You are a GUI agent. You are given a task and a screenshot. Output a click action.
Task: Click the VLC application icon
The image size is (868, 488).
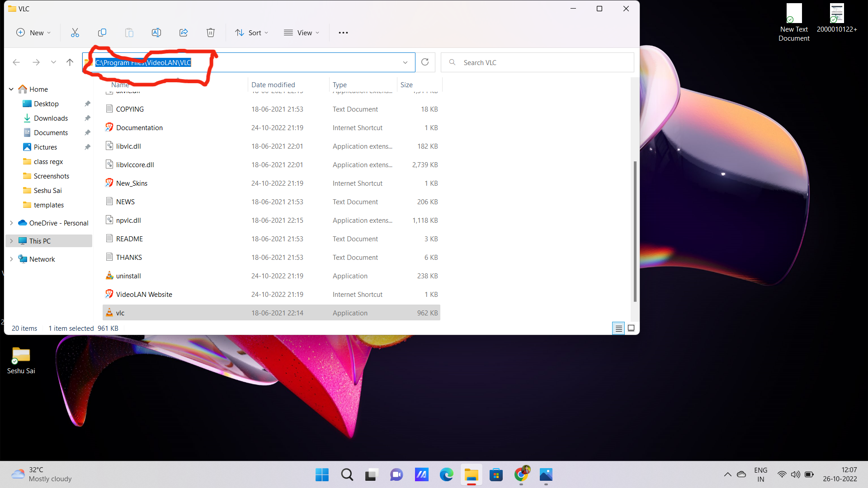109,313
